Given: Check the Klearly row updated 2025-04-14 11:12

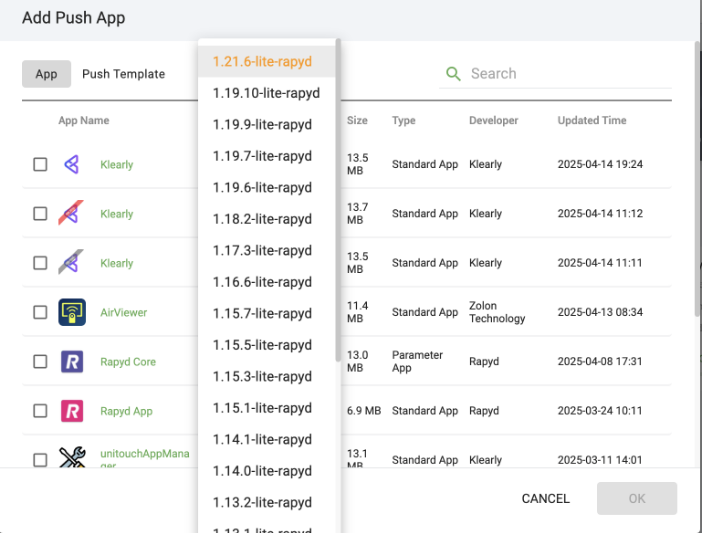Looking at the screenshot, I should [40, 214].
